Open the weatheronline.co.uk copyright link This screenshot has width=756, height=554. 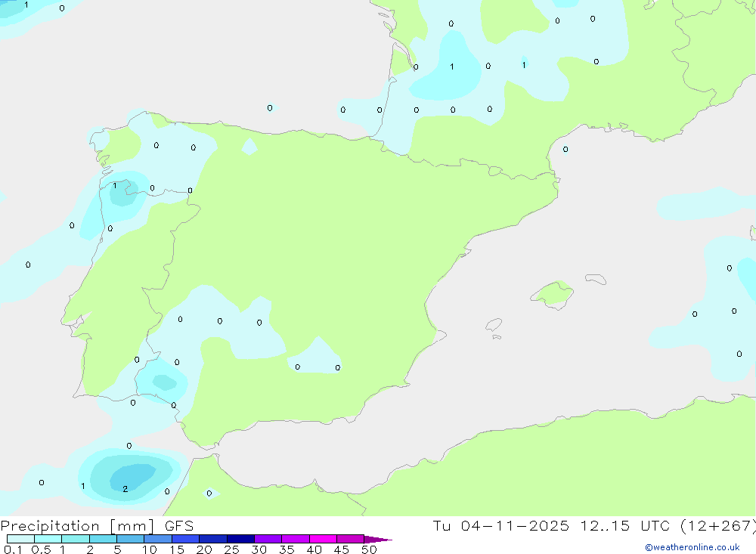(692, 547)
